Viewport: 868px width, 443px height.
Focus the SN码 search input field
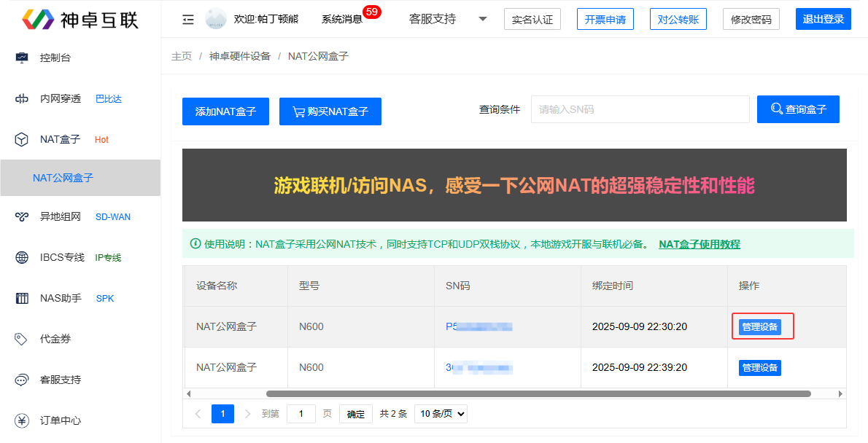[x=640, y=109]
